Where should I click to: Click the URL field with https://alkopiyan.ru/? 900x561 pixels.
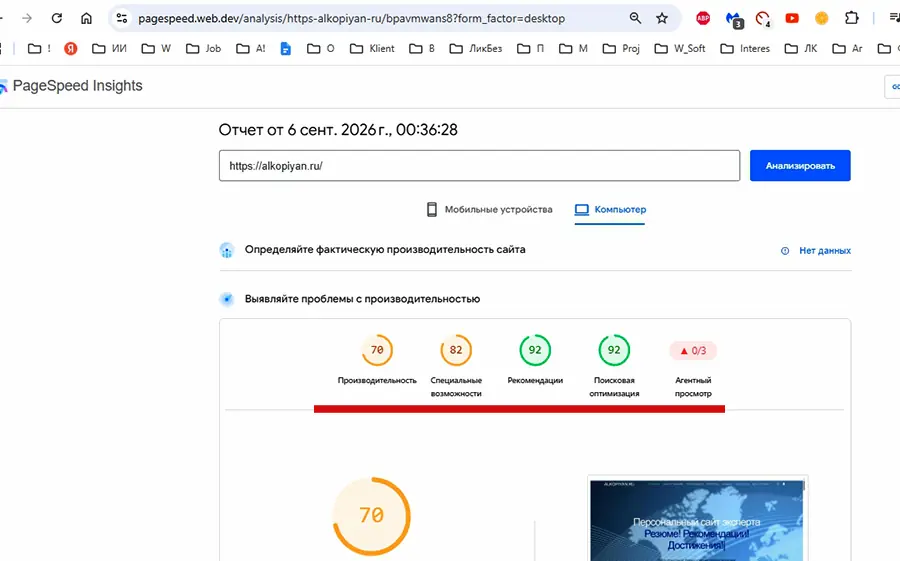(x=479, y=166)
